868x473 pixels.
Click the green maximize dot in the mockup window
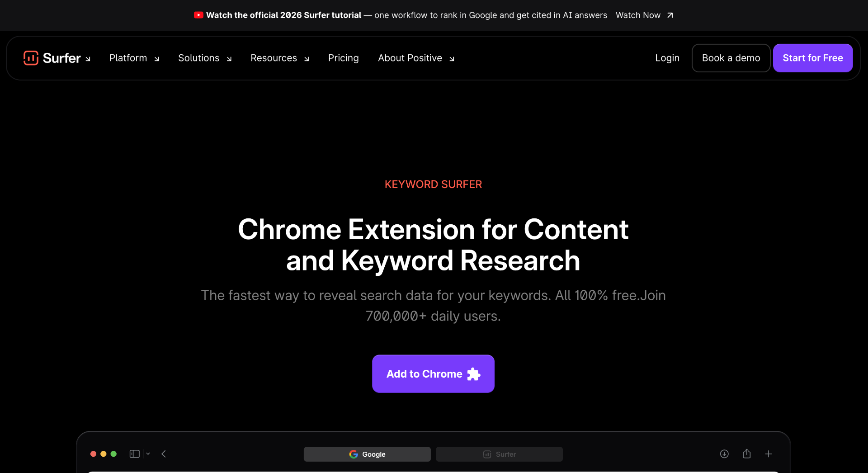pyautogui.click(x=113, y=454)
